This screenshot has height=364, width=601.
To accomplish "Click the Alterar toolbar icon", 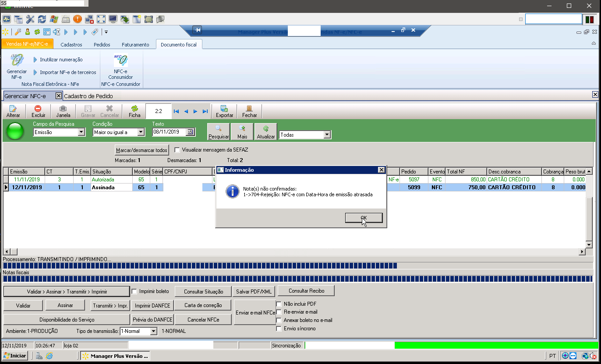I will click(x=13, y=109).
